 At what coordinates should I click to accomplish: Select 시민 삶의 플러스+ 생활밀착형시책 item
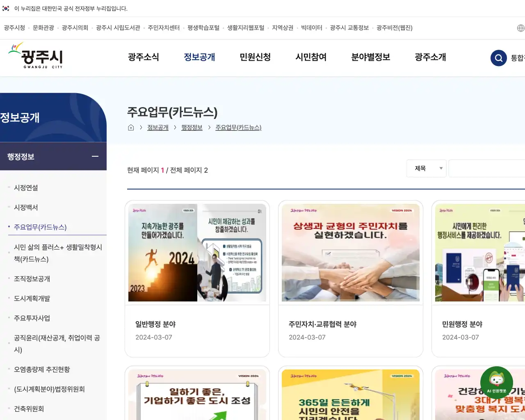[x=58, y=253]
